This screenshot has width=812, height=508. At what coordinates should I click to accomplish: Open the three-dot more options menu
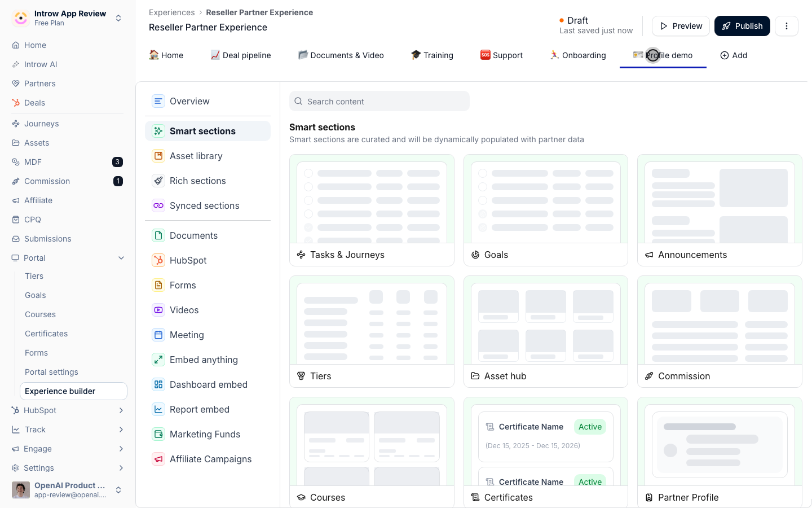tap(787, 26)
